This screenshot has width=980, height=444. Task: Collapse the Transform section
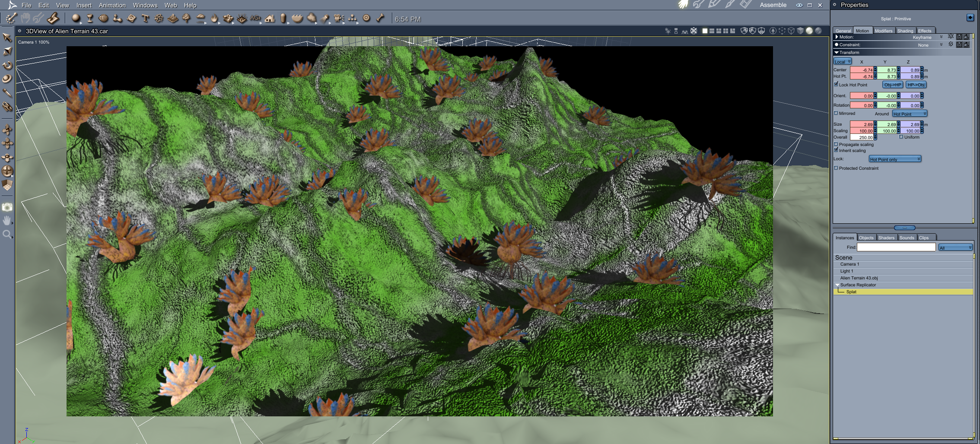(x=837, y=52)
